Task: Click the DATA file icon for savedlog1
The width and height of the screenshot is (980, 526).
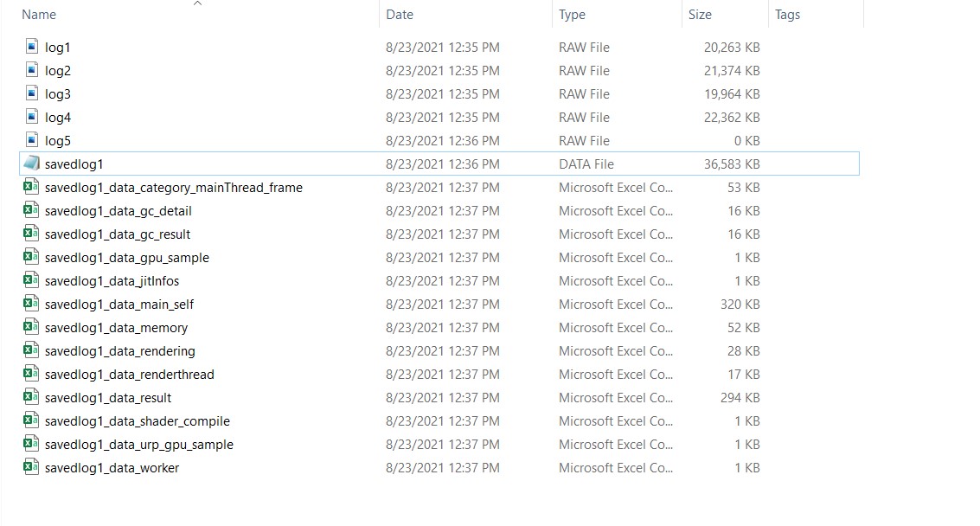Action: [x=31, y=164]
